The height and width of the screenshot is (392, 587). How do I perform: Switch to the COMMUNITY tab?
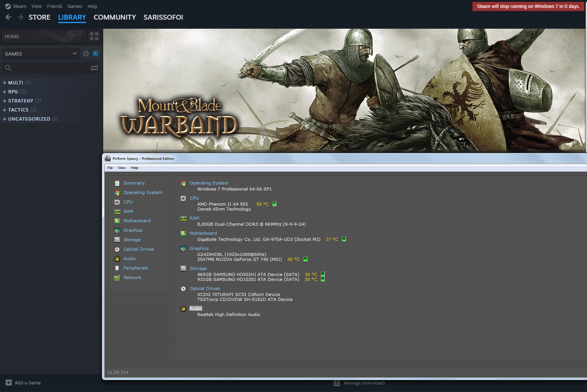click(x=115, y=17)
